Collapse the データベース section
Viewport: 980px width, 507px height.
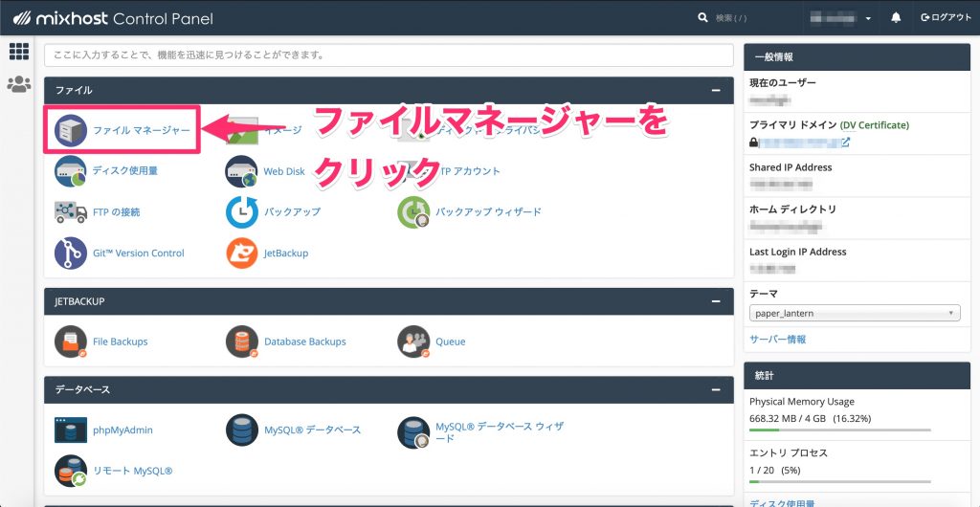click(x=715, y=389)
